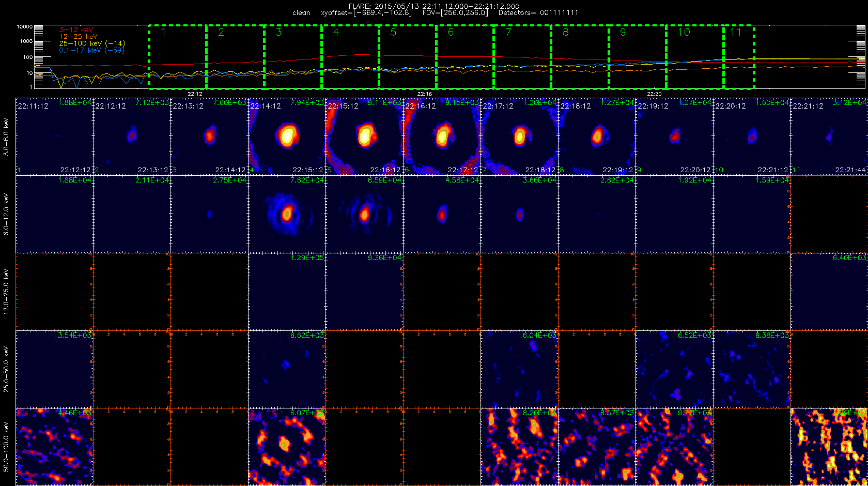Click the FLARE 2015/05/13 title text
868x486 pixels.
tap(434, 6)
